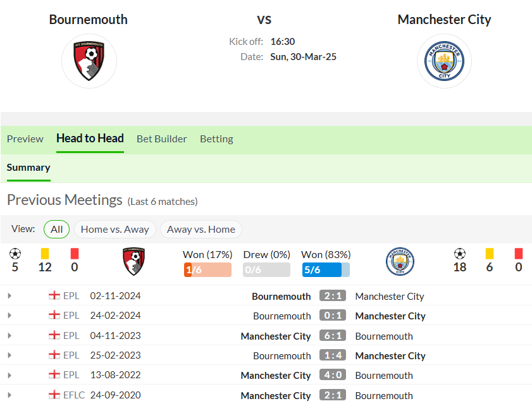Select Home vs. Away view filter

pyautogui.click(x=114, y=230)
